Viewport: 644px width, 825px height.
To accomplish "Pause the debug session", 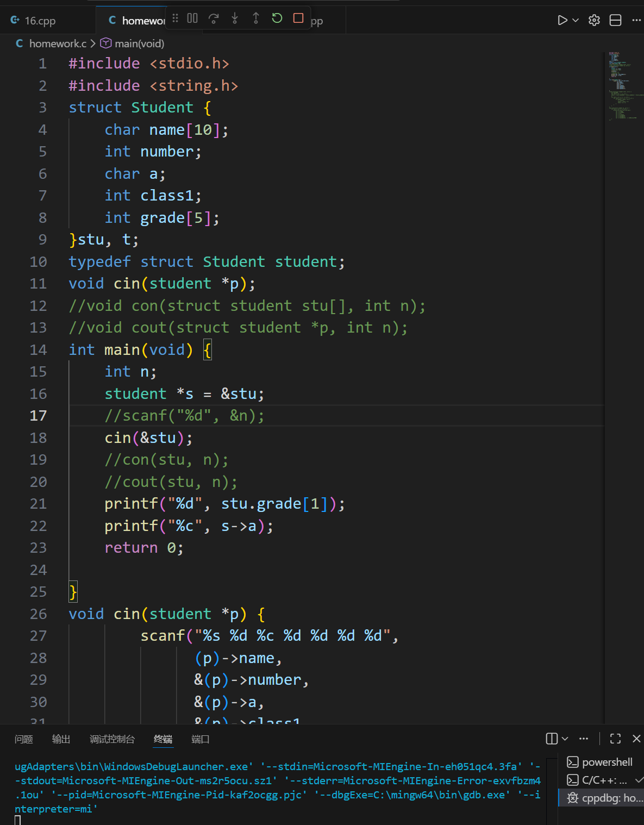I will [x=192, y=18].
